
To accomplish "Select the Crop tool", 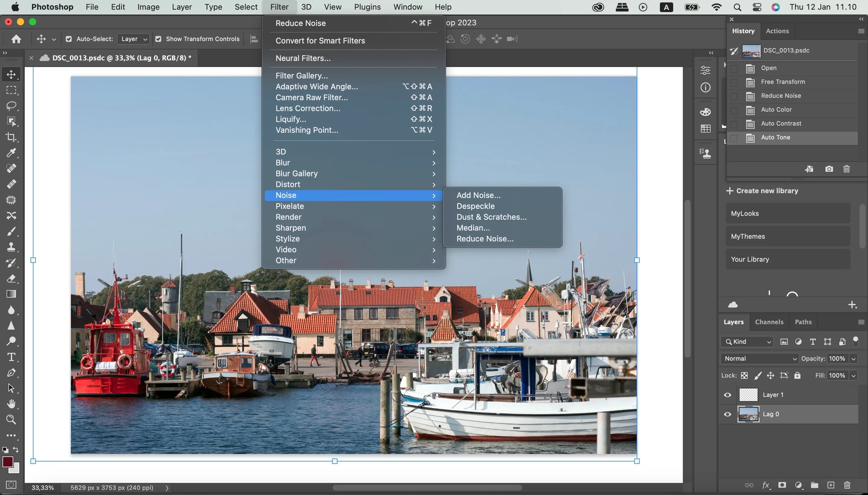I will (x=11, y=137).
